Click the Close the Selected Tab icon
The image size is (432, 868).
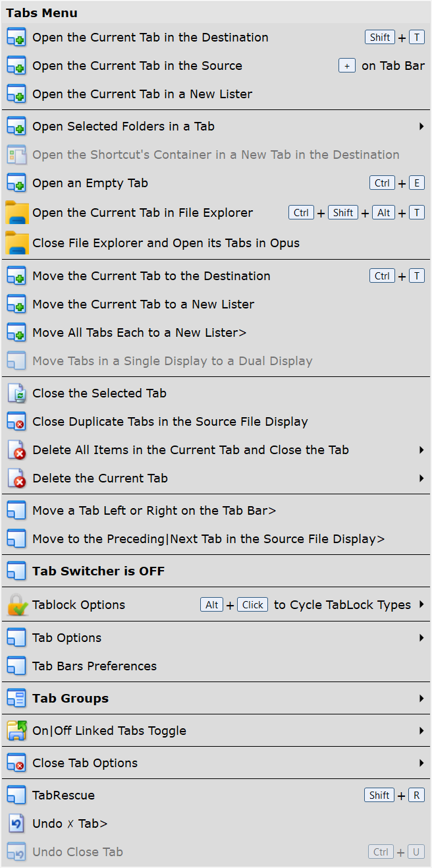pos(16,393)
